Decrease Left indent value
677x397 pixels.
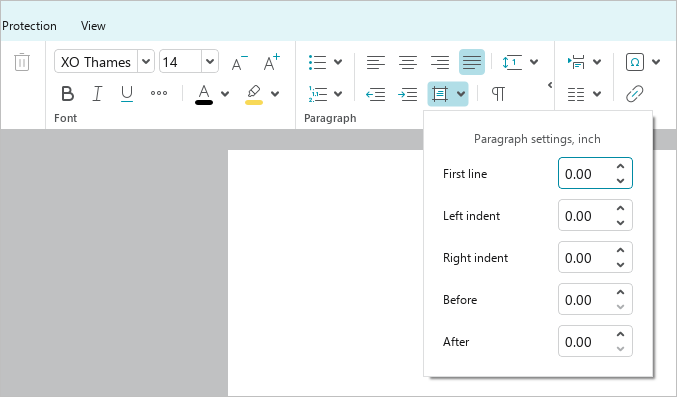coord(620,223)
